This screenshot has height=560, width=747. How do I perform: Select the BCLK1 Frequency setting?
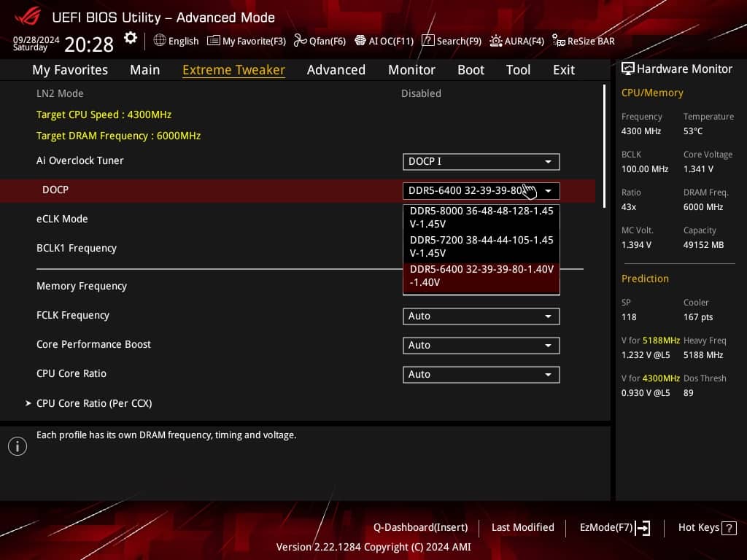click(76, 248)
